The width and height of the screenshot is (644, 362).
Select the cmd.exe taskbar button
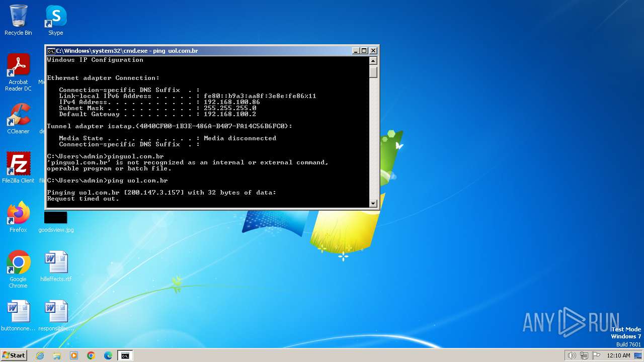point(125,355)
